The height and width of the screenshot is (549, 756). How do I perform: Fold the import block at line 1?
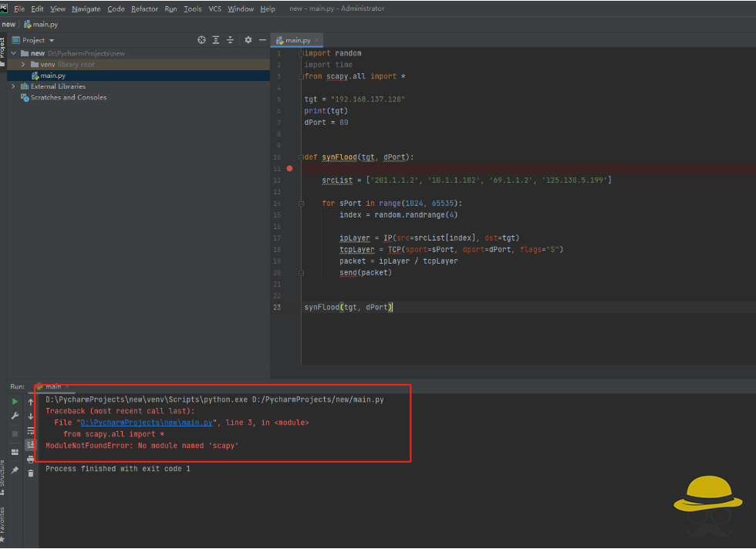(x=301, y=53)
